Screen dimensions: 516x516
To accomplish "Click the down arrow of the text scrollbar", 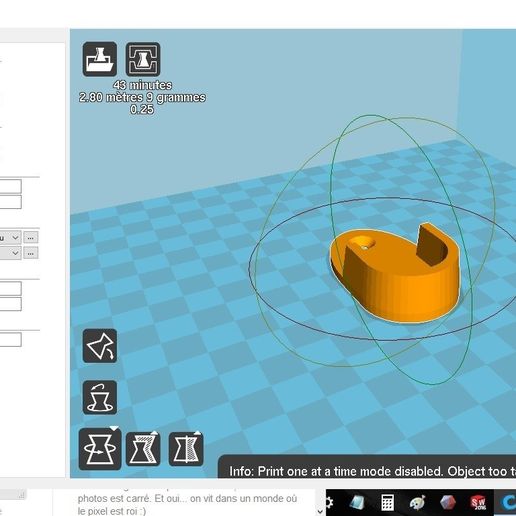I will tap(320, 511).
